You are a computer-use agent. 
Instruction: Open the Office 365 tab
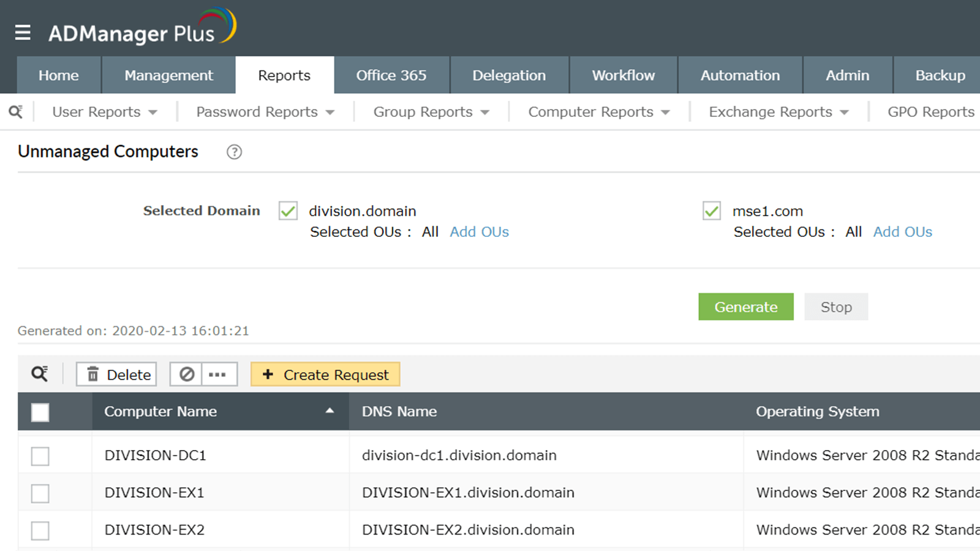(391, 75)
